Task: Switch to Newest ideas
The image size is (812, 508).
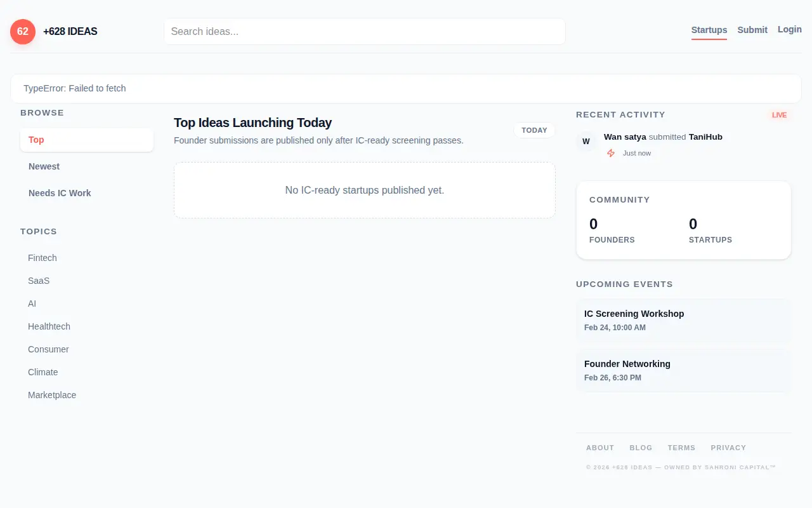Action: [87, 166]
